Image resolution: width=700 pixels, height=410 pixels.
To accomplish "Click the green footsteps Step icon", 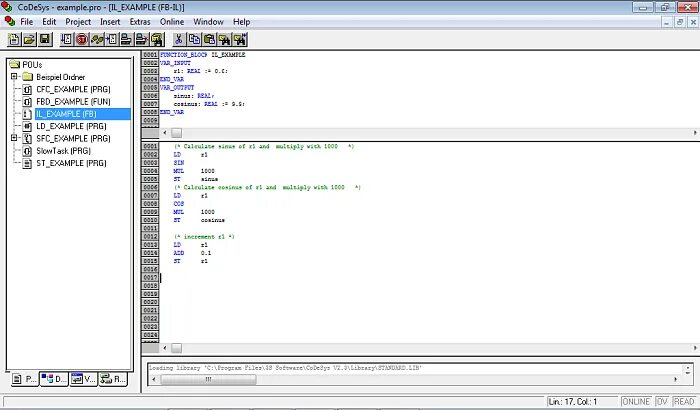I will (97, 40).
